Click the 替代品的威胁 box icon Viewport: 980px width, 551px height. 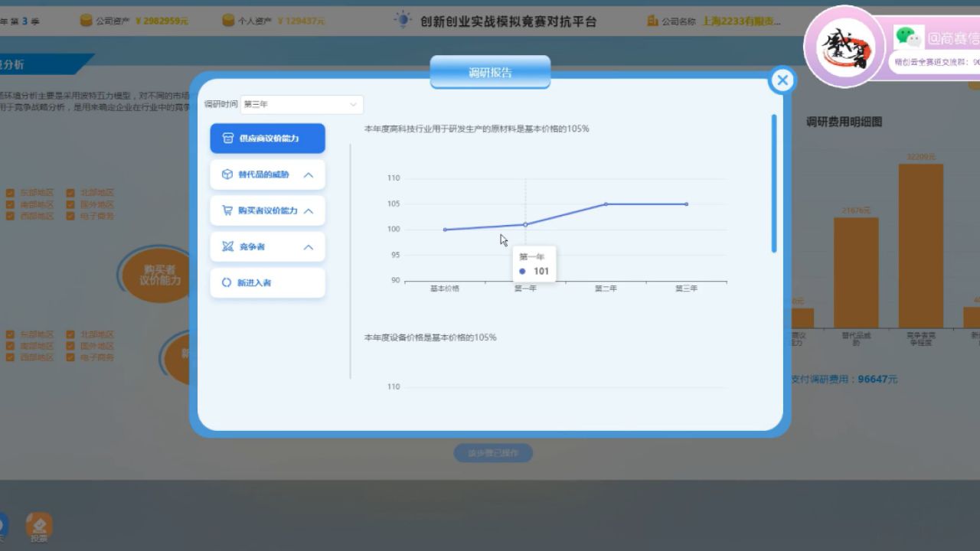pyautogui.click(x=226, y=174)
